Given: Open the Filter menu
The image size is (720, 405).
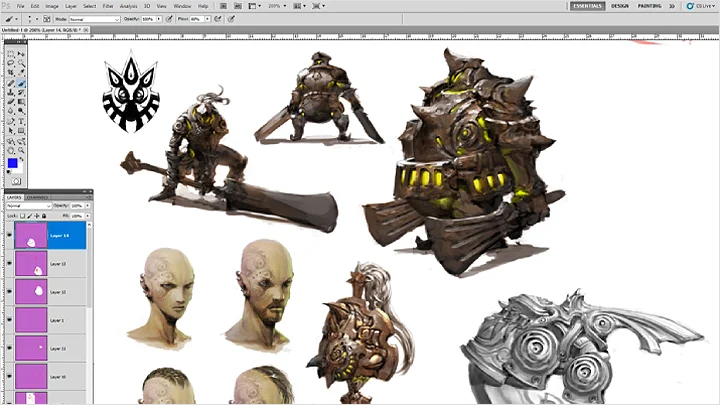Looking at the screenshot, I should pyautogui.click(x=108, y=6).
